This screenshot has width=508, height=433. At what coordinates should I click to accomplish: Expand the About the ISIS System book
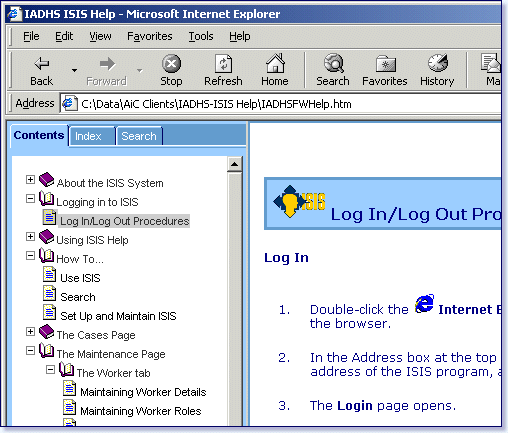click(x=30, y=180)
